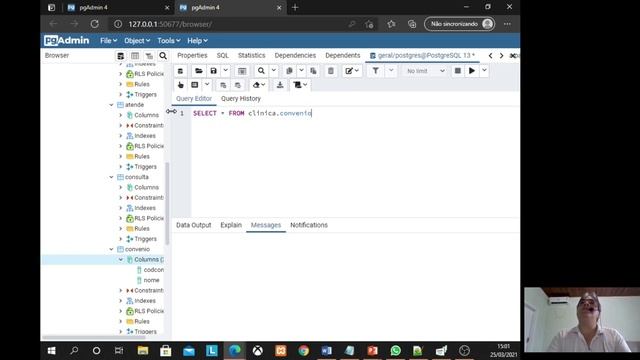Viewport: 640px width, 360px height.
Task: Open the Clear eraser menu
Action: click(x=259, y=85)
